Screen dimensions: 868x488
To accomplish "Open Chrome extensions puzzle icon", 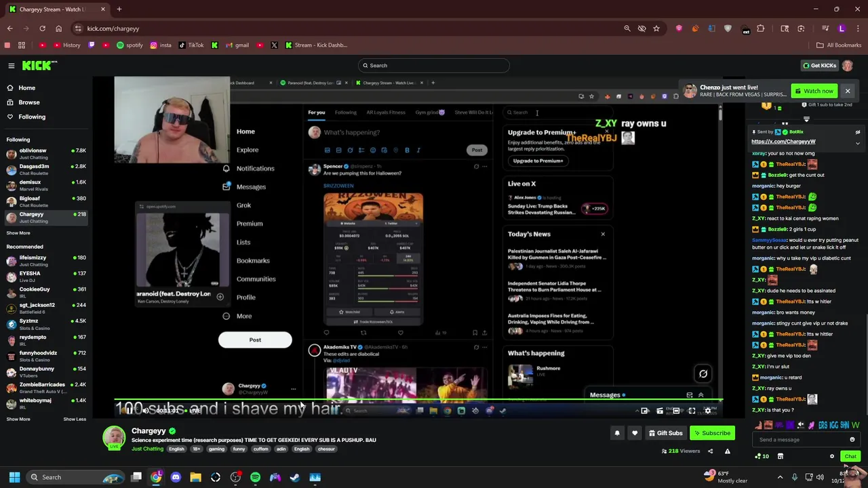I will coord(760,28).
